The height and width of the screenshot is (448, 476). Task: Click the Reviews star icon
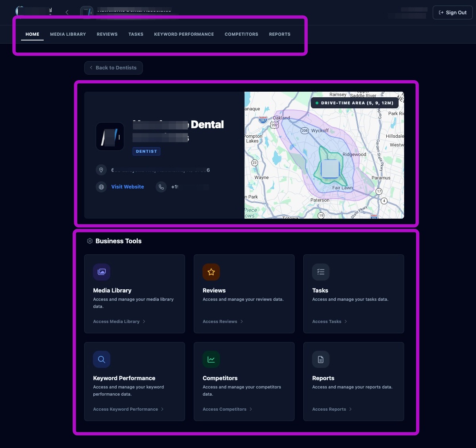click(211, 272)
